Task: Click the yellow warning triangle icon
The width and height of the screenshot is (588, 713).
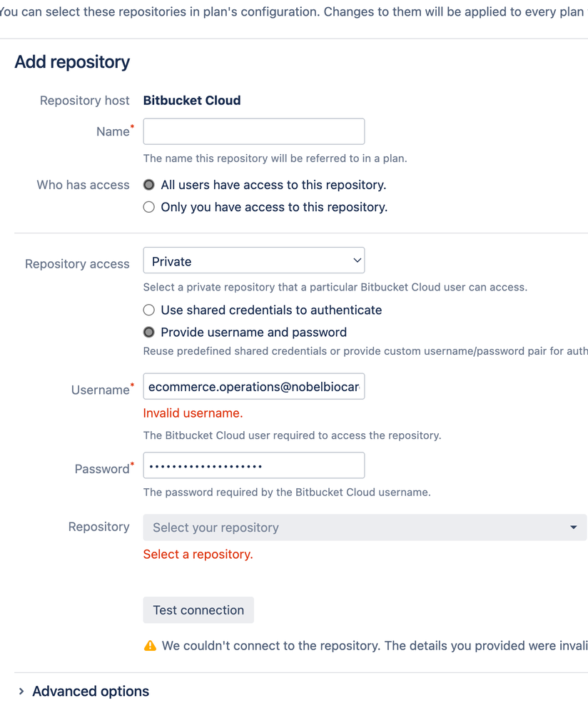Action: click(x=150, y=646)
